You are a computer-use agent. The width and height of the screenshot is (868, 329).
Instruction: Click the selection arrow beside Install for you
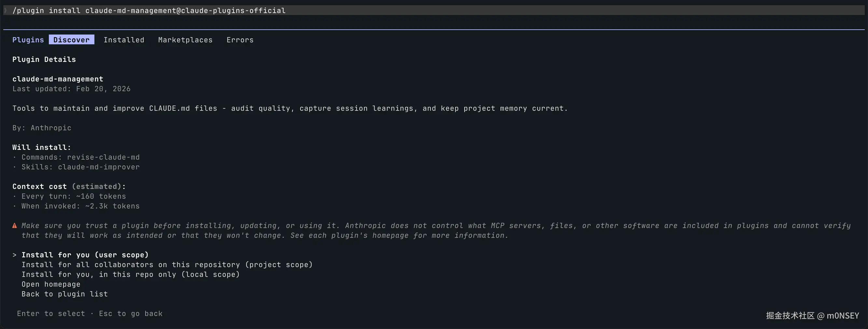[x=15, y=255]
